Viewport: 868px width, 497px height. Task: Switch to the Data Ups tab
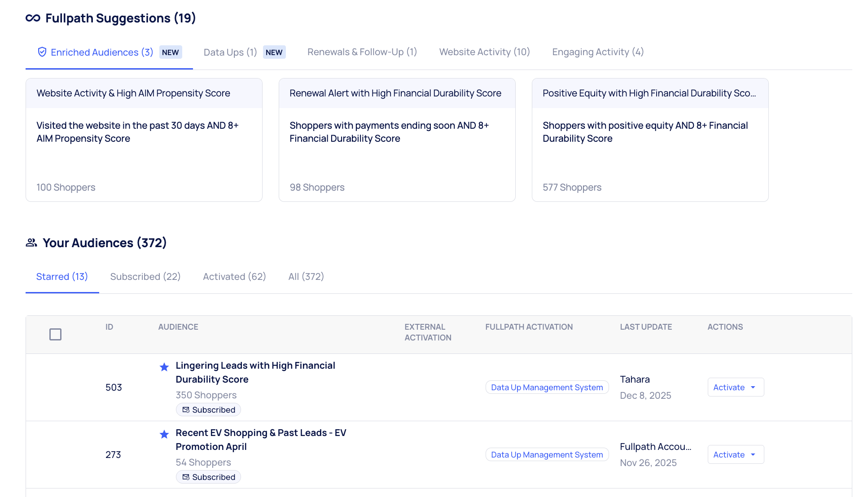click(x=230, y=52)
